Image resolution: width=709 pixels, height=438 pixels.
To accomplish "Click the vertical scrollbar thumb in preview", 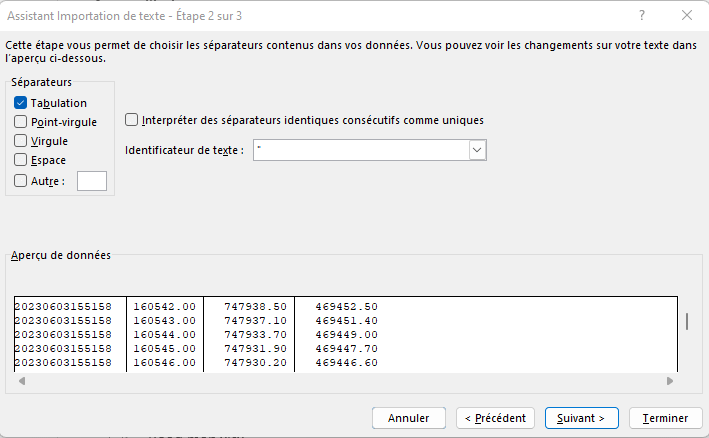I will pyautogui.click(x=686, y=321).
